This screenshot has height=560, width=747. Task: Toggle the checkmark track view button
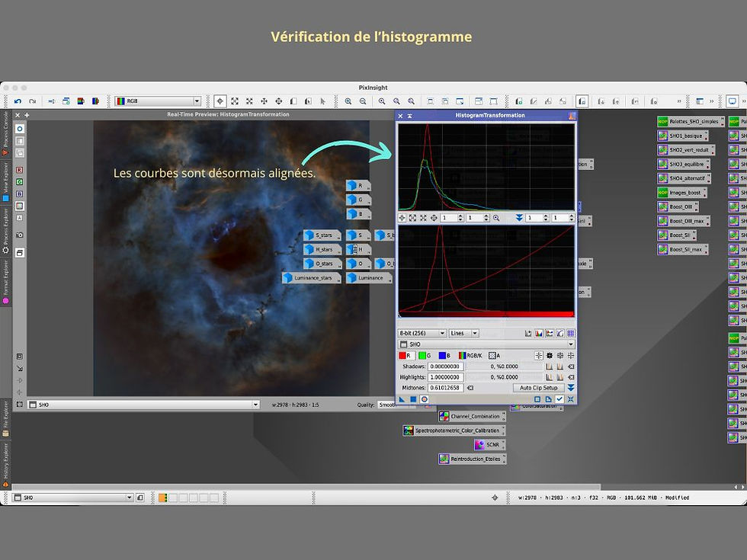point(559,399)
